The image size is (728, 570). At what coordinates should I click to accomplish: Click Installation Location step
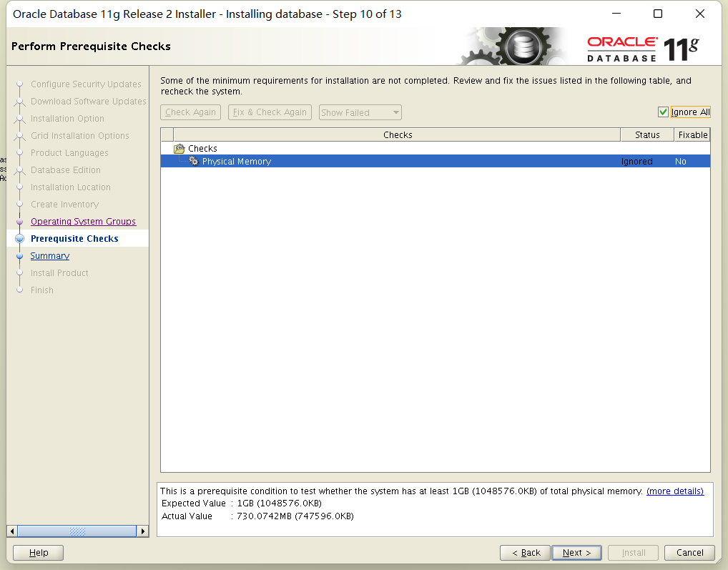point(71,187)
